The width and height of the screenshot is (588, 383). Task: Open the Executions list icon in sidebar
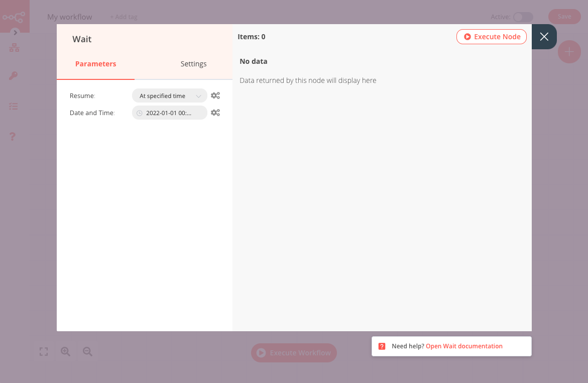coord(14,107)
